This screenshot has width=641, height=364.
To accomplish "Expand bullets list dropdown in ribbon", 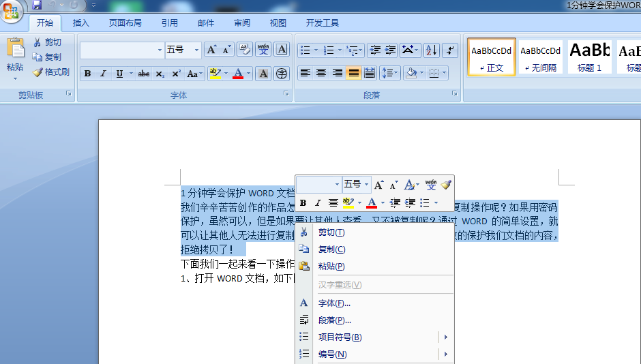I will (316, 50).
